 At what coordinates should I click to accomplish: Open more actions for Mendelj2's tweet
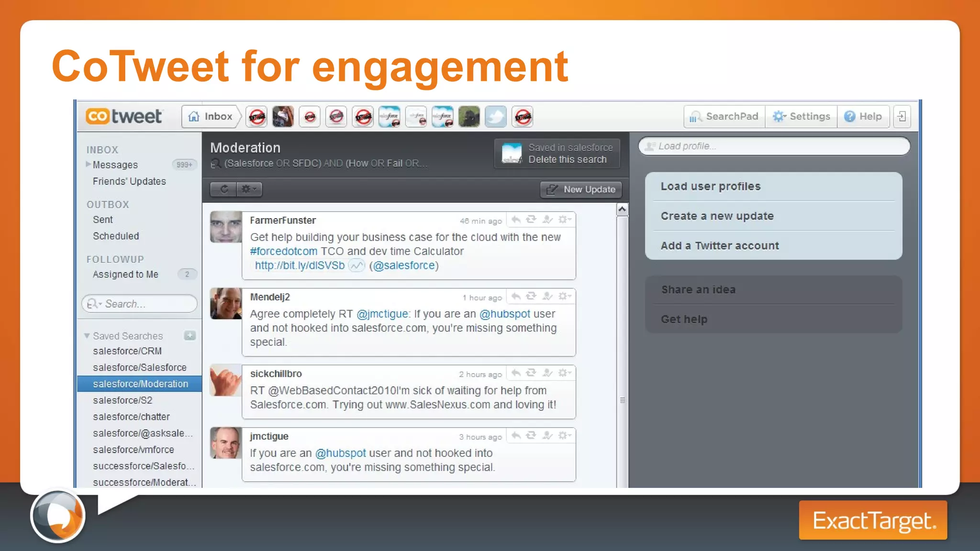pyautogui.click(x=565, y=296)
